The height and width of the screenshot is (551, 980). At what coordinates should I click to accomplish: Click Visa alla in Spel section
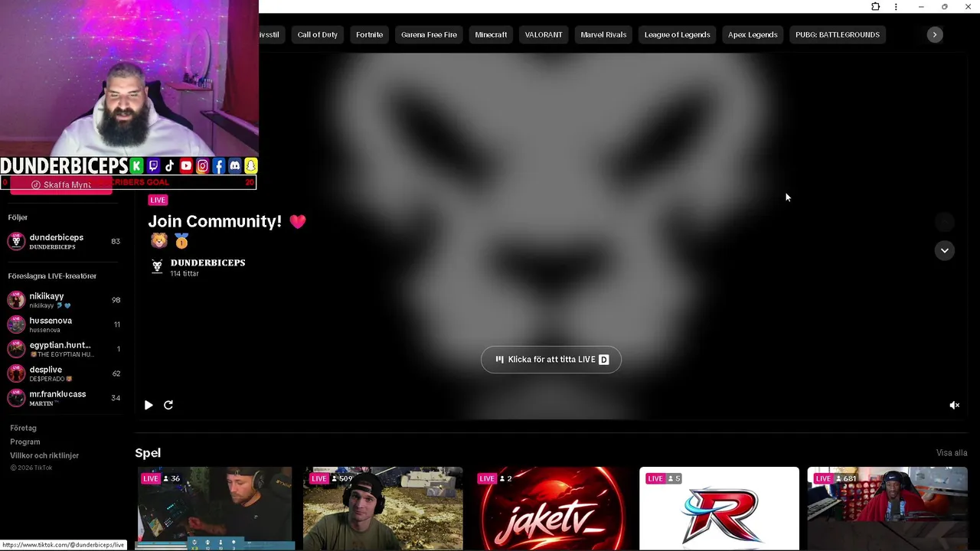952,453
